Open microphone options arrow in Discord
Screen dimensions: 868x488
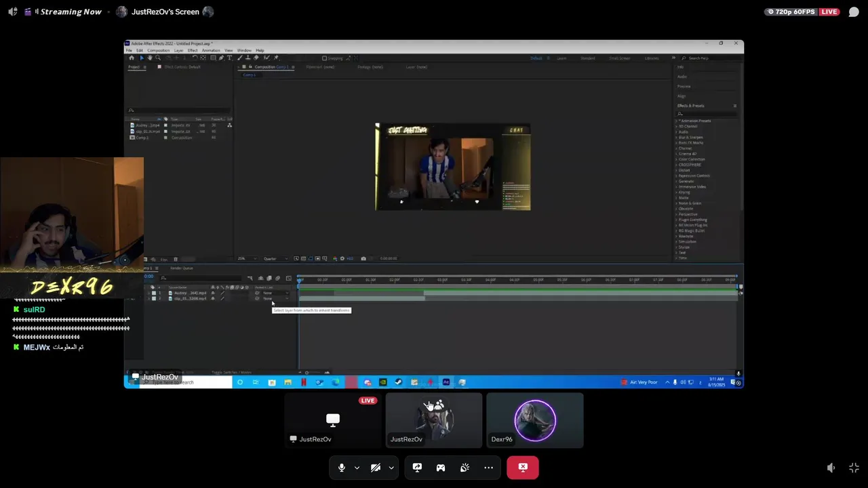(x=357, y=468)
